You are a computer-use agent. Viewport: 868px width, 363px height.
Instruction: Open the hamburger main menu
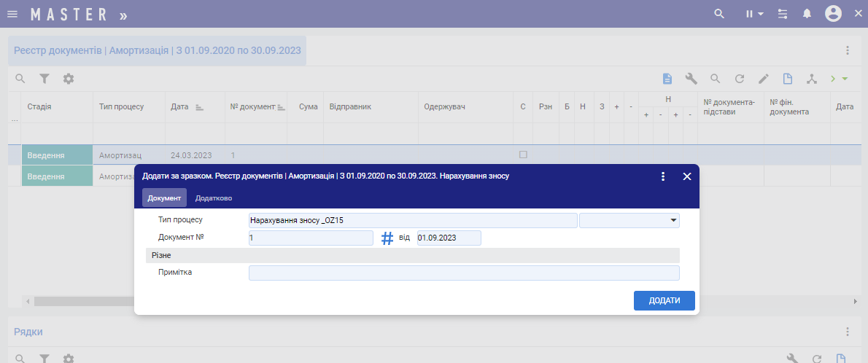pyautogui.click(x=12, y=14)
